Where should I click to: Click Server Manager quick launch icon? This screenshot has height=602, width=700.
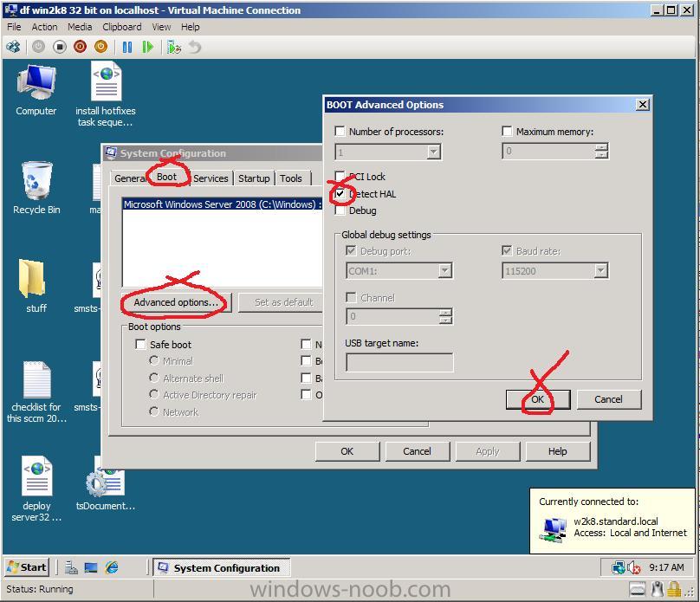pyautogui.click(x=71, y=567)
